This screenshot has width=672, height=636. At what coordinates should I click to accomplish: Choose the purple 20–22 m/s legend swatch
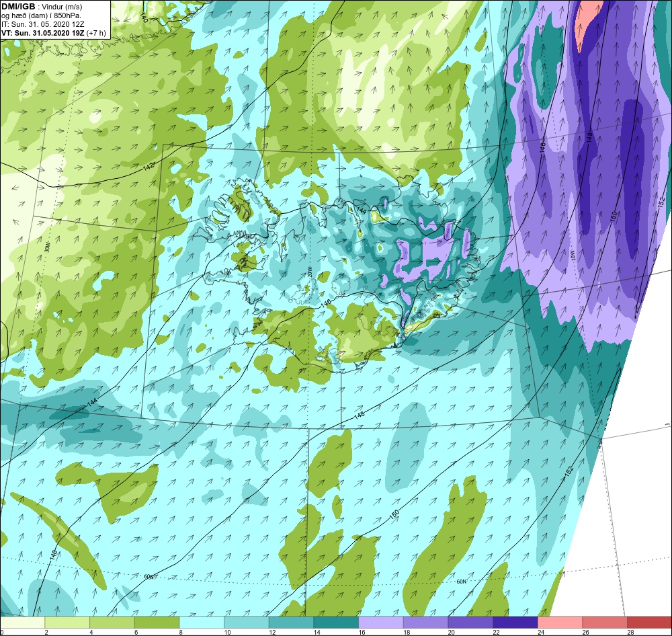click(x=470, y=623)
